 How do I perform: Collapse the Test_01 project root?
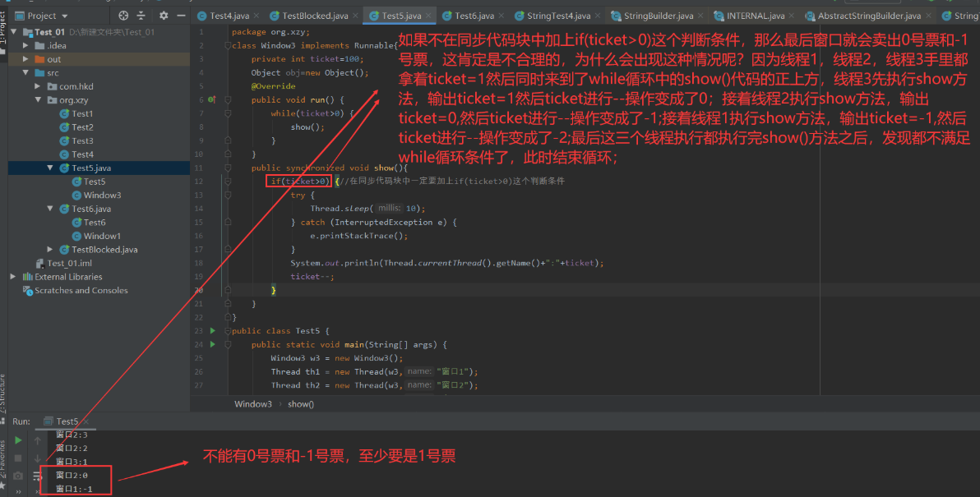pos(14,32)
